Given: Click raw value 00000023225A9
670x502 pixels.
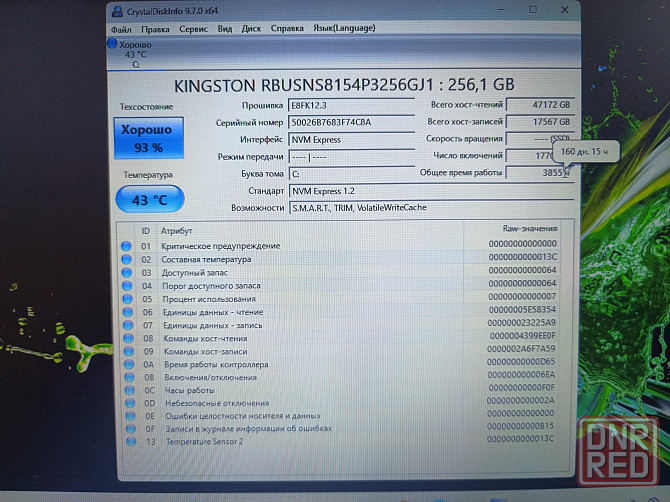Looking at the screenshot, I should [522, 323].
